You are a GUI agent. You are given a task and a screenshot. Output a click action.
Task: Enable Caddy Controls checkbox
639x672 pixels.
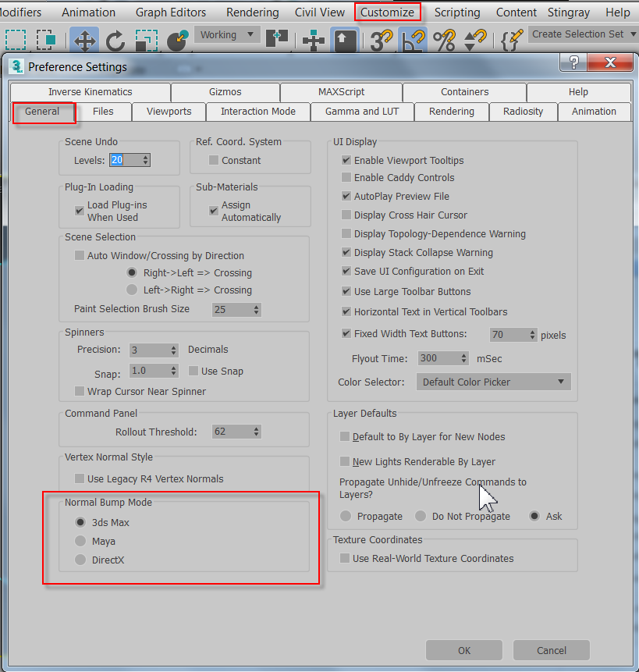(x=345, y=178)
